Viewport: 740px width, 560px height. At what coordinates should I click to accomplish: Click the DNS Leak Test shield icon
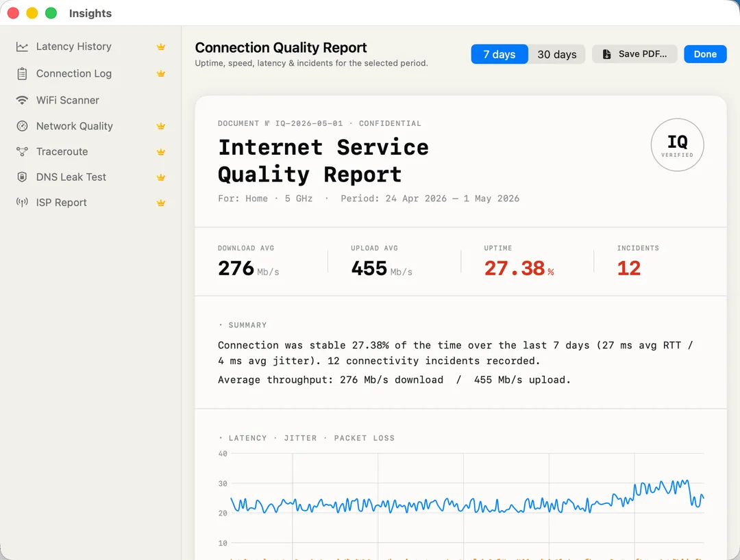(22, 177)
